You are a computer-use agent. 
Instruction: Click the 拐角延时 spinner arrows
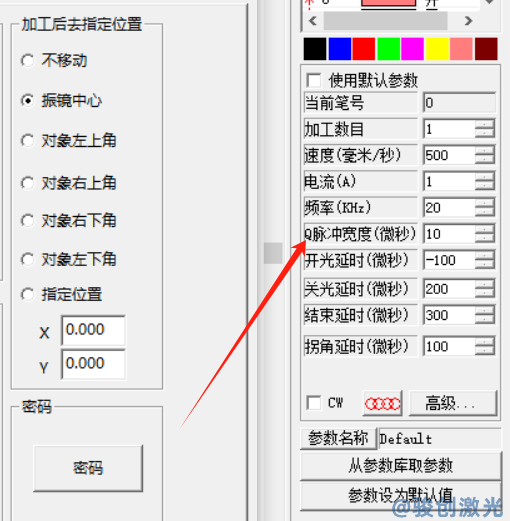point(485,346)
